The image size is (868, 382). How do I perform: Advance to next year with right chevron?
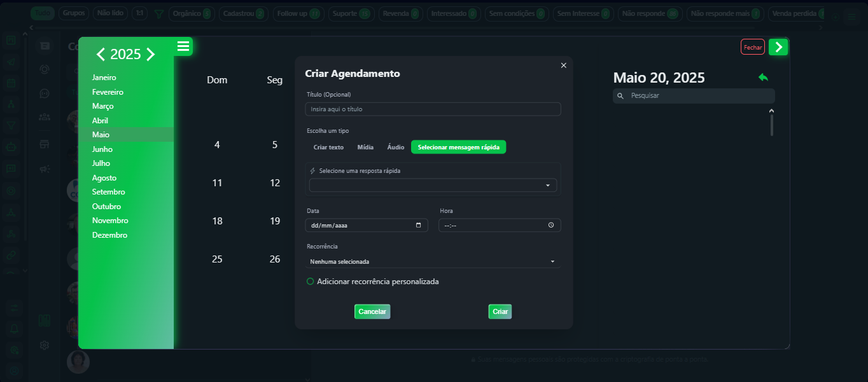(x=151, y=55)
